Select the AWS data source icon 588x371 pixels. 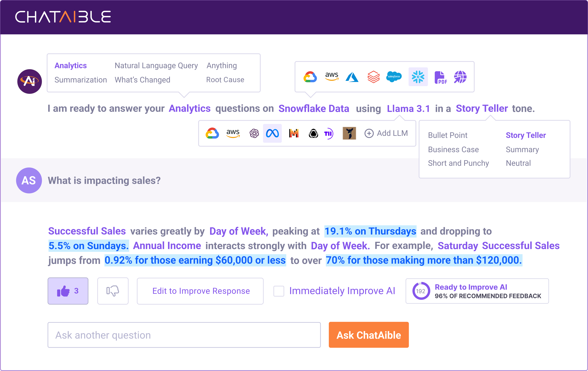point(331,77)
